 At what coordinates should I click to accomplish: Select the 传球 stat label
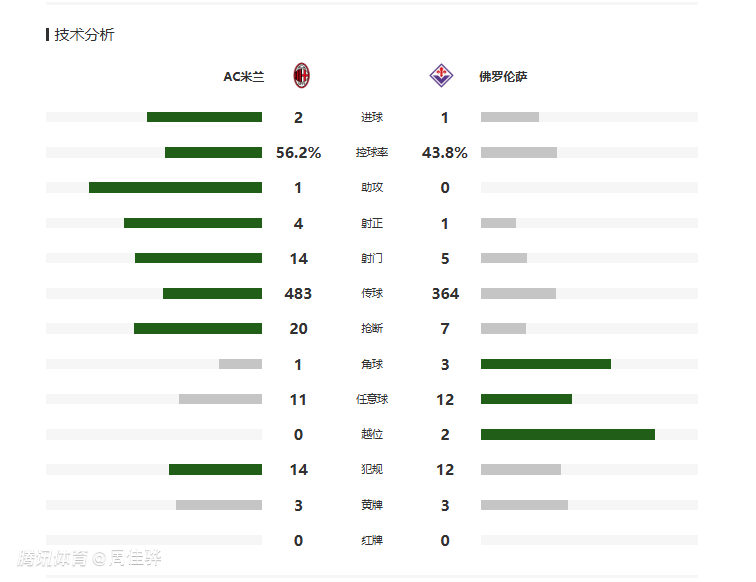371,294
